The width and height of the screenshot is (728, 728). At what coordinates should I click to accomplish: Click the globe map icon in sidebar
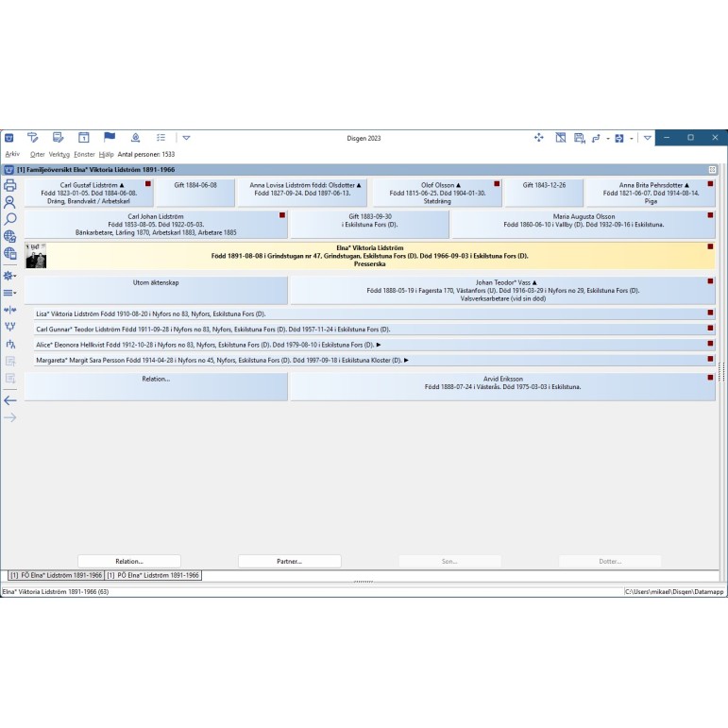point(10,236)
